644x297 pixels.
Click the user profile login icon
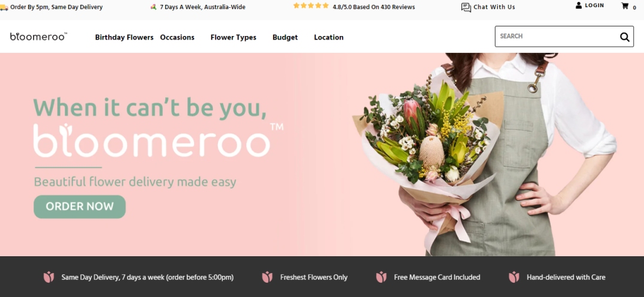pyautogui.click(x=578, y=5)
